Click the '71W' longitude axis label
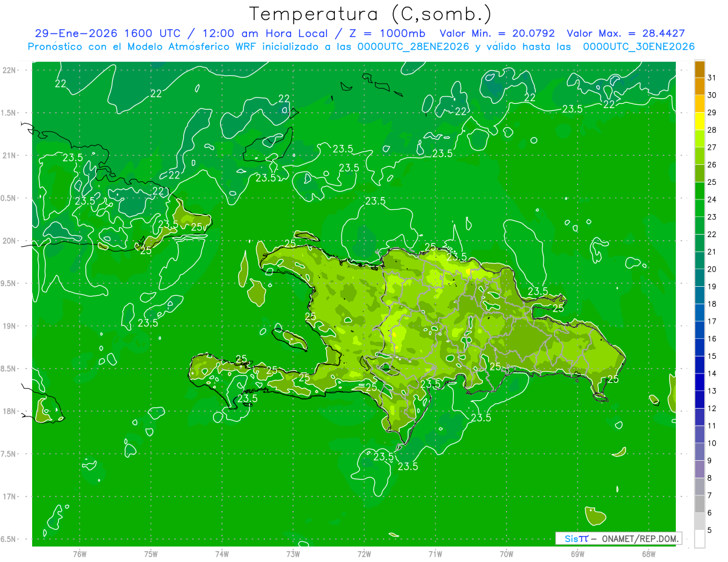Viewport: 728px width, 562px height. [435, 554]
